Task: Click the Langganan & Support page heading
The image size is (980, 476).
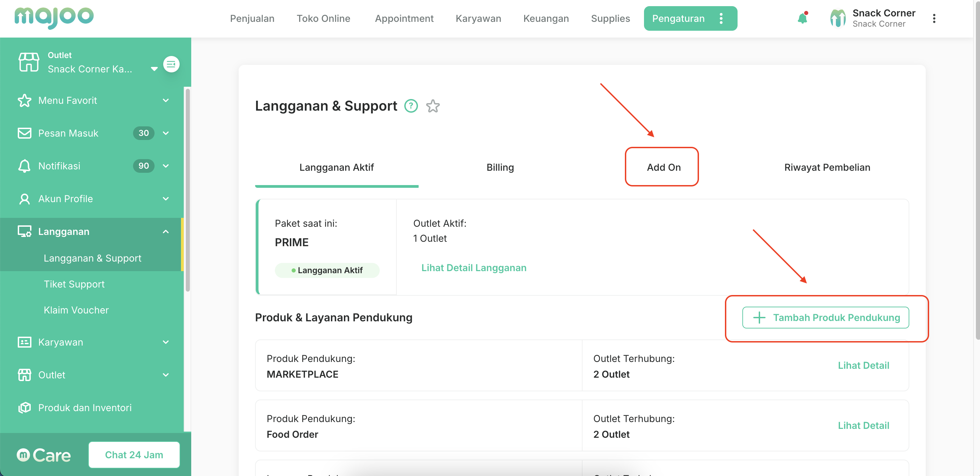Action: click(x=326, y=106)
